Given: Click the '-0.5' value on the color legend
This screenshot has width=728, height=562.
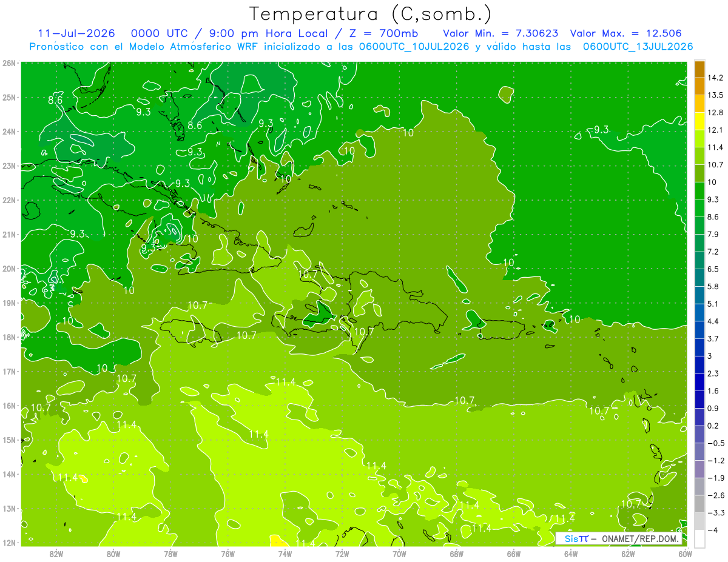Looking at the screenshot, I should tap(716, 443).
